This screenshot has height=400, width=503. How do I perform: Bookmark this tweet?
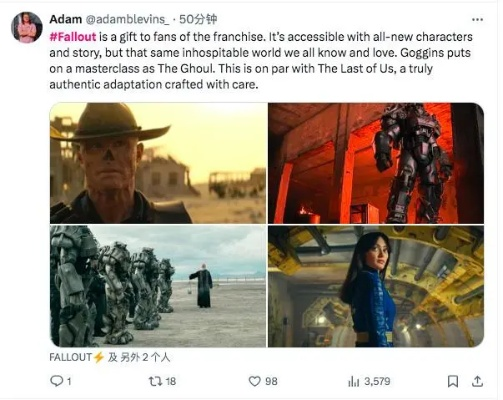[x=453, y=381]
